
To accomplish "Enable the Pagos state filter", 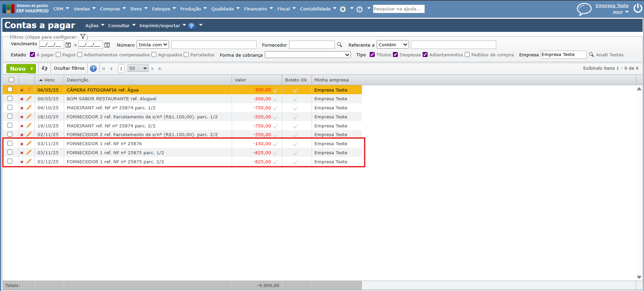I will pyautogui.click(x=58, y=55).
